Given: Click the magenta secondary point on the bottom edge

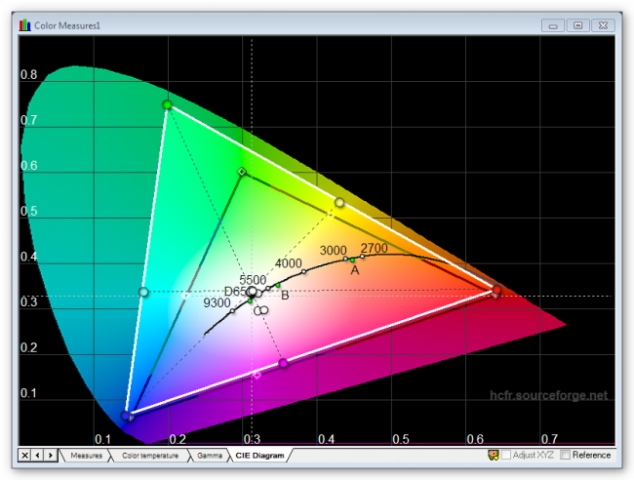Looking at the screenshot, I should click(x=283, y=363).
